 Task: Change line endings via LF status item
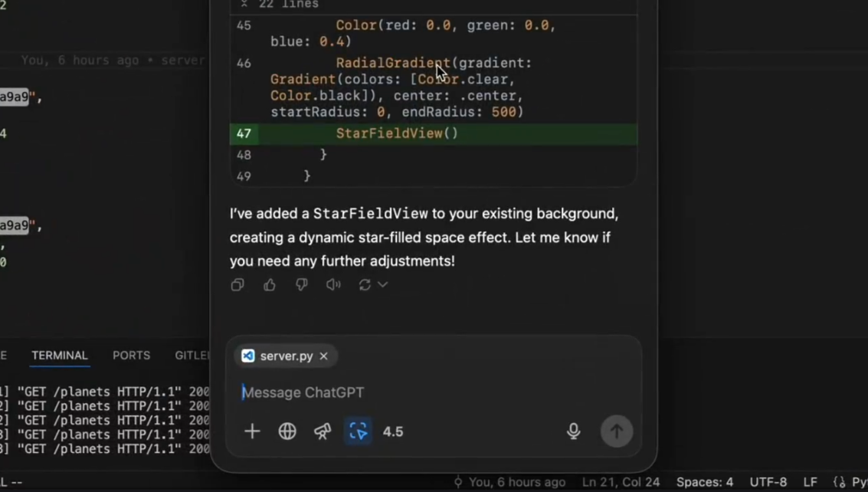pyautogui.click(x=810, y=482)
